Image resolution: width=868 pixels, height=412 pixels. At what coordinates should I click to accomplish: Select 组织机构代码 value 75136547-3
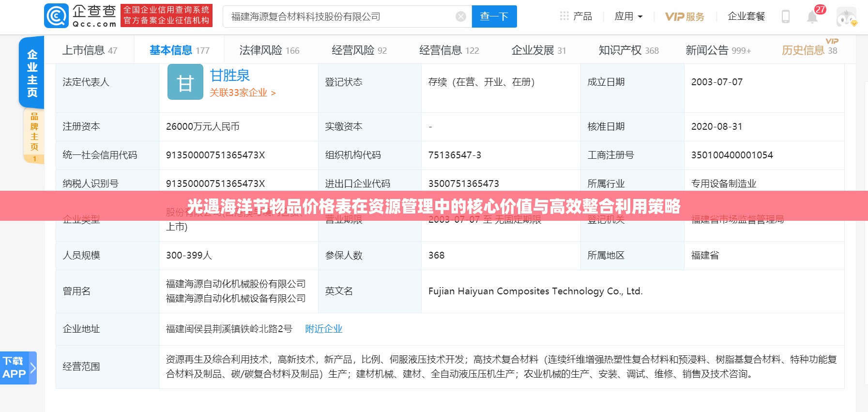[x=455, y=155]
